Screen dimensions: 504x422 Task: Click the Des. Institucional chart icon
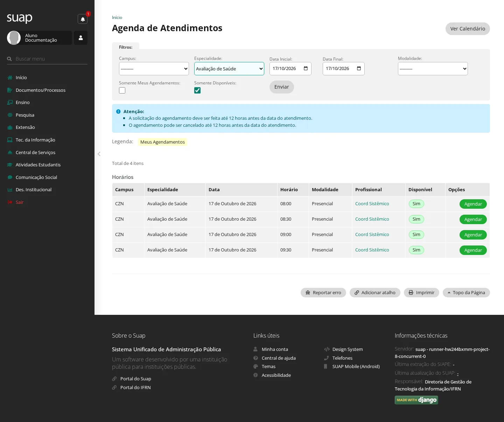(x=10, y=190)
